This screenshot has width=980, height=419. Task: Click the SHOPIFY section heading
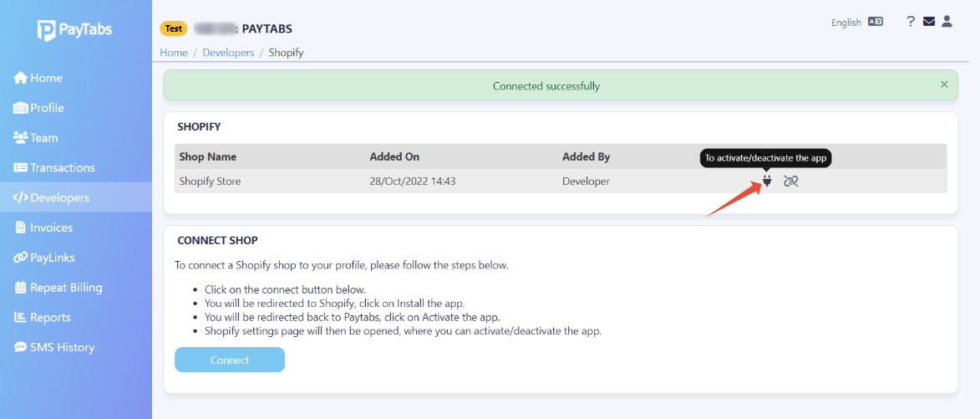click(199, 127)
